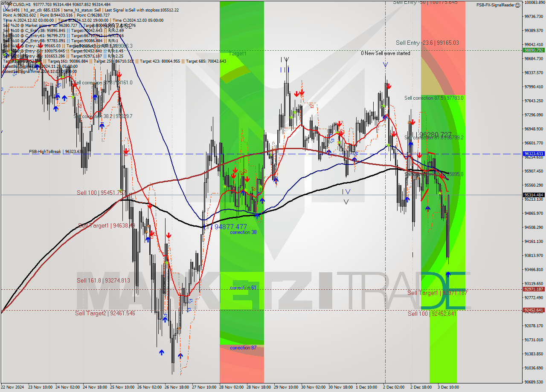Image resolution: width=546 pixels, height=392 pixels.
Task: Click the 'Sell 100 | 92452.641' label
Action: tap(432, 314)
